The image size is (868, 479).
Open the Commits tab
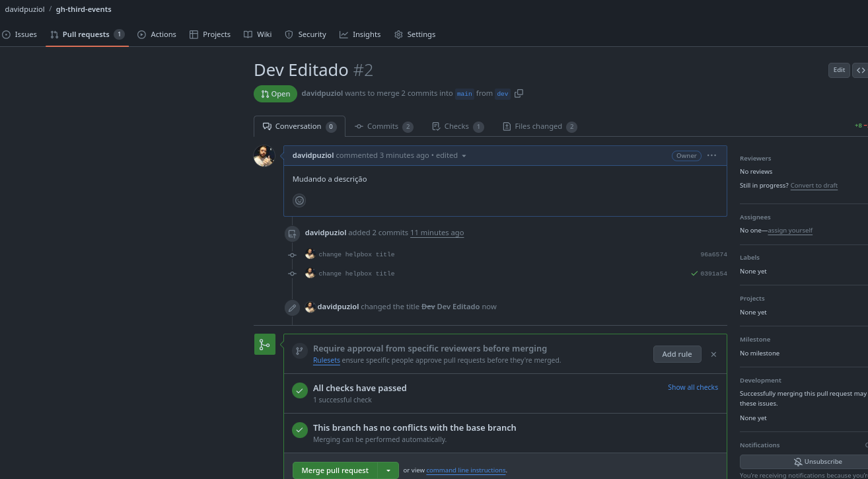383,126
